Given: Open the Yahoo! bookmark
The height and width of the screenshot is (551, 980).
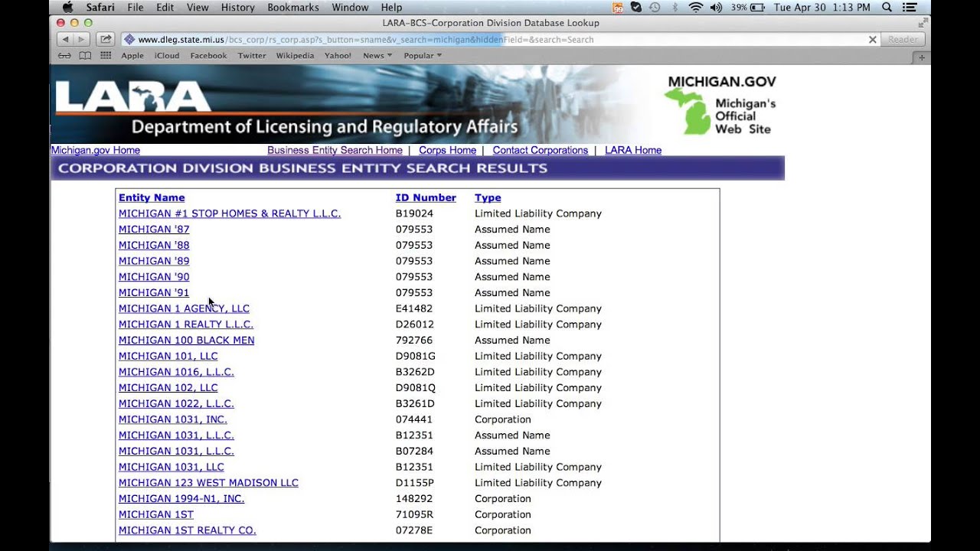Looking at the screenshot, I should tap(338, 55).
